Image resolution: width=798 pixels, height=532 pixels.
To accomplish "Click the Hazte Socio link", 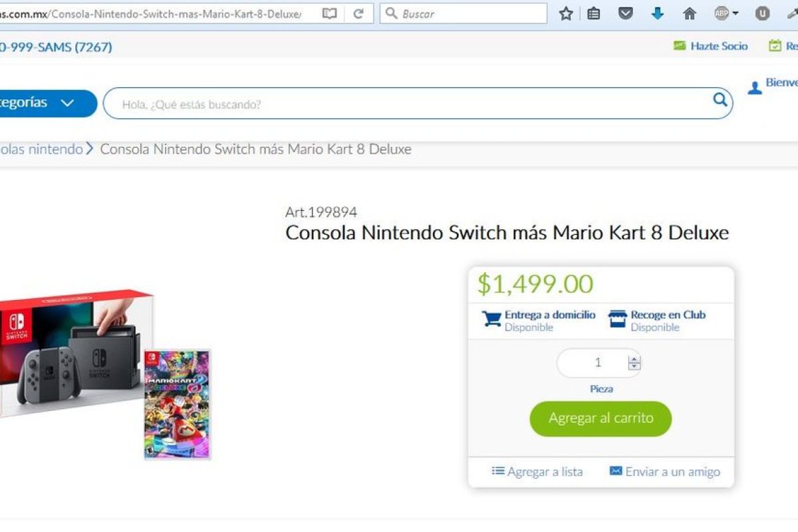I will point(711,46).
